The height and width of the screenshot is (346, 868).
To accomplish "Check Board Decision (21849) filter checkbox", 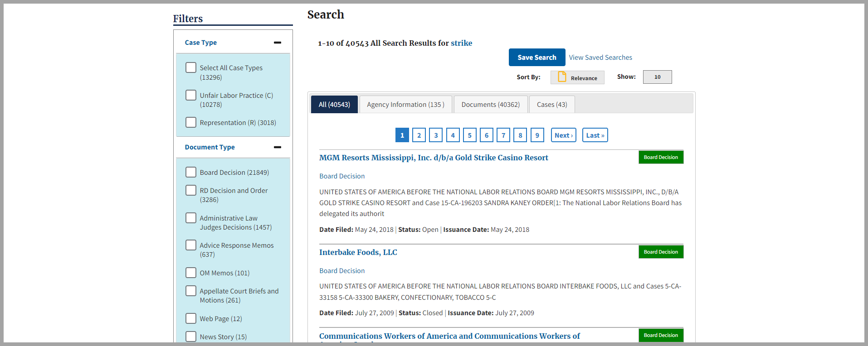I will (x=191, y=172).
